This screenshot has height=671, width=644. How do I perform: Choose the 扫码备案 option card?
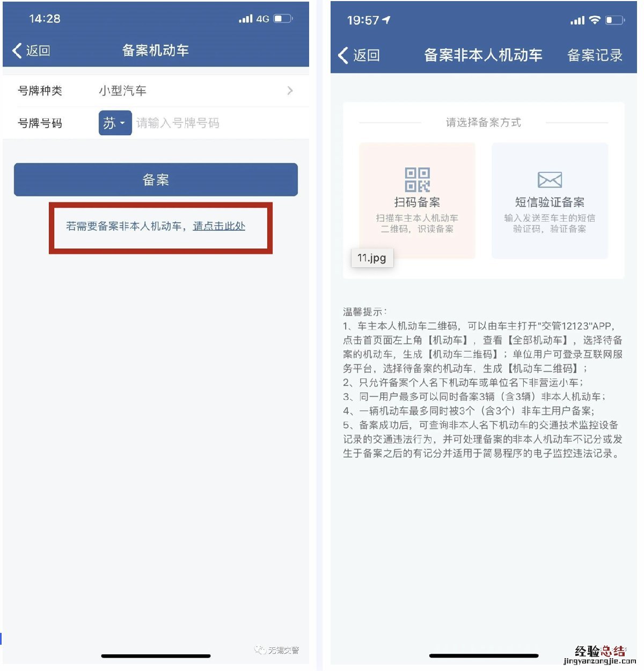tap(417, 201)
